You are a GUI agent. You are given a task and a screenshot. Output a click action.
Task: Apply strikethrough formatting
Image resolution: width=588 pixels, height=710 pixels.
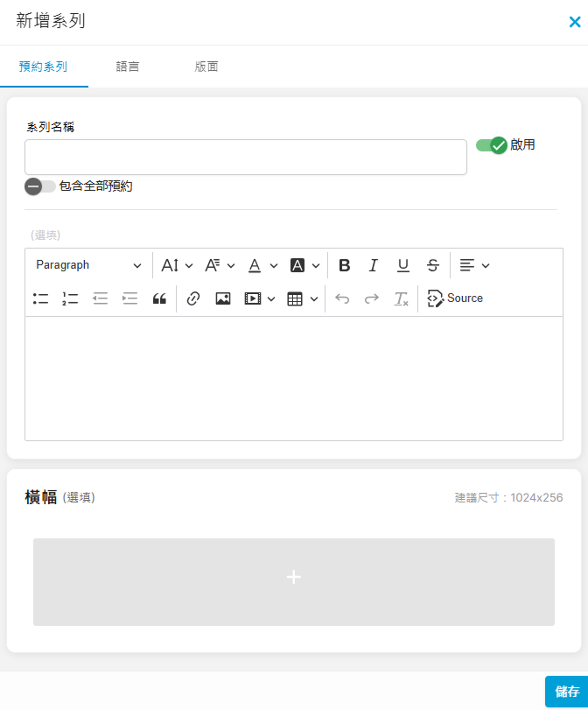point(433,266)
